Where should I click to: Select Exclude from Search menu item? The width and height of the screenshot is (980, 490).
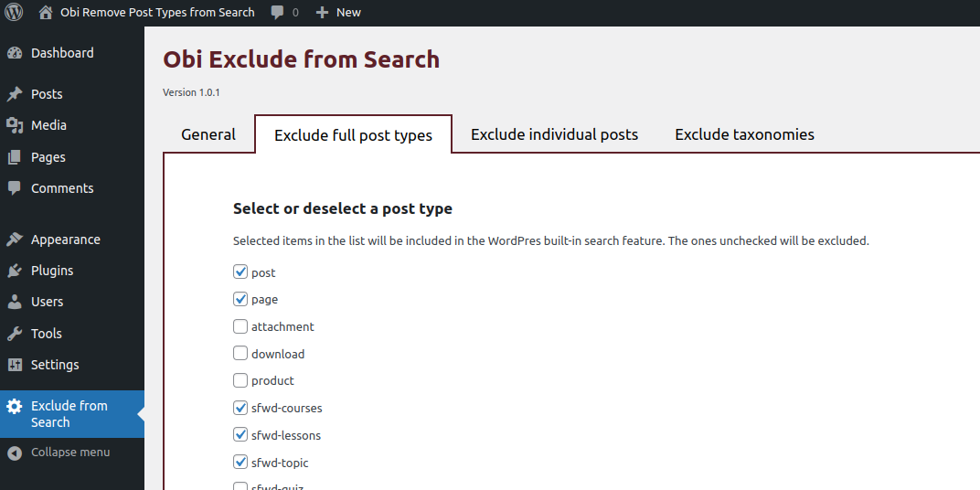(72, 414)
